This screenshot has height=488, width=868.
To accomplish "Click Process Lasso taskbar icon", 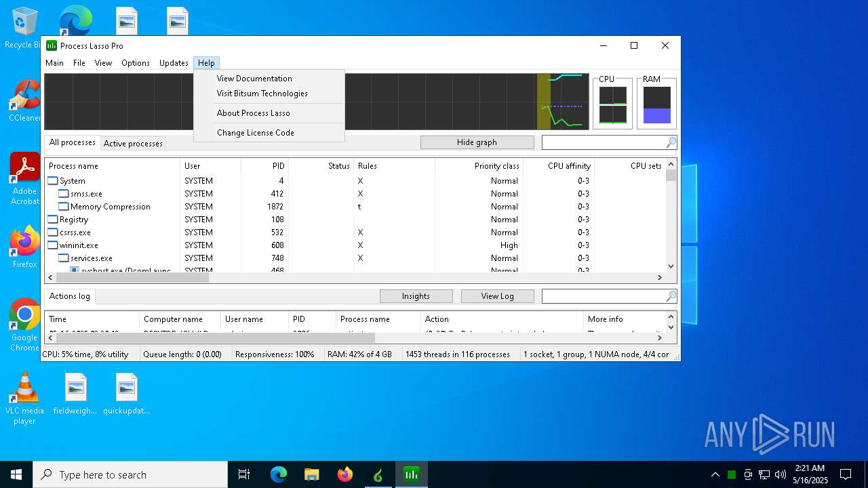I will click(x=411, y=474).
